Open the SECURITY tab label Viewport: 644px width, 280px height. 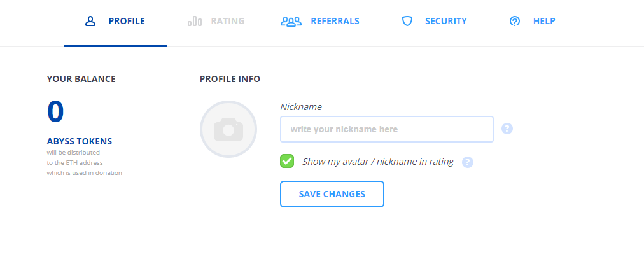tap(445, 21)
